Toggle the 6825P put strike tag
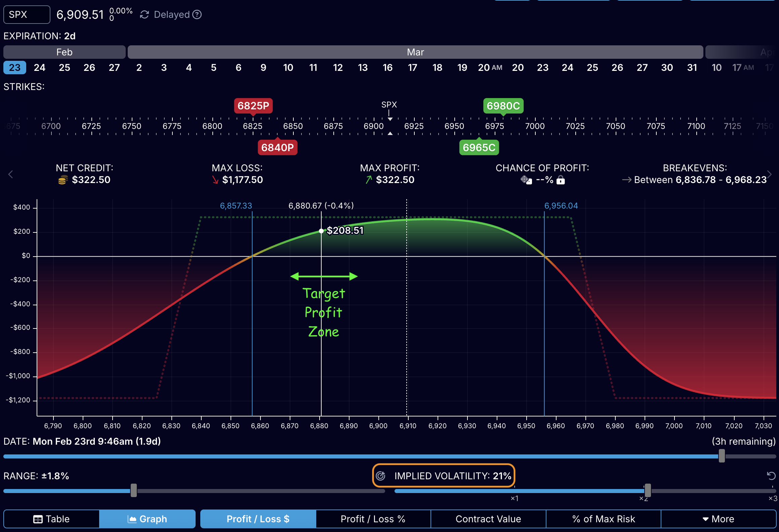 point(253,106)
